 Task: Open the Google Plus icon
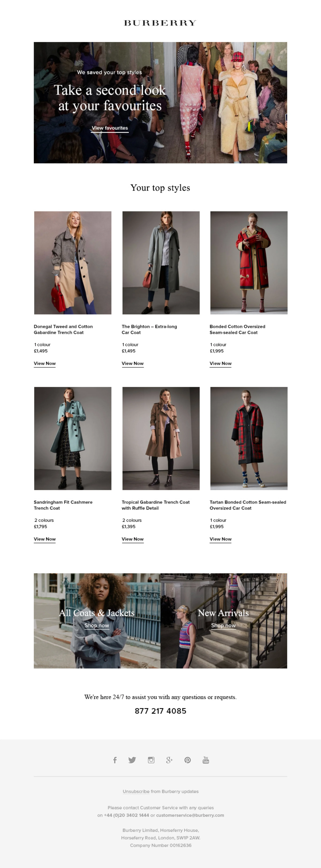pos(169,760)
